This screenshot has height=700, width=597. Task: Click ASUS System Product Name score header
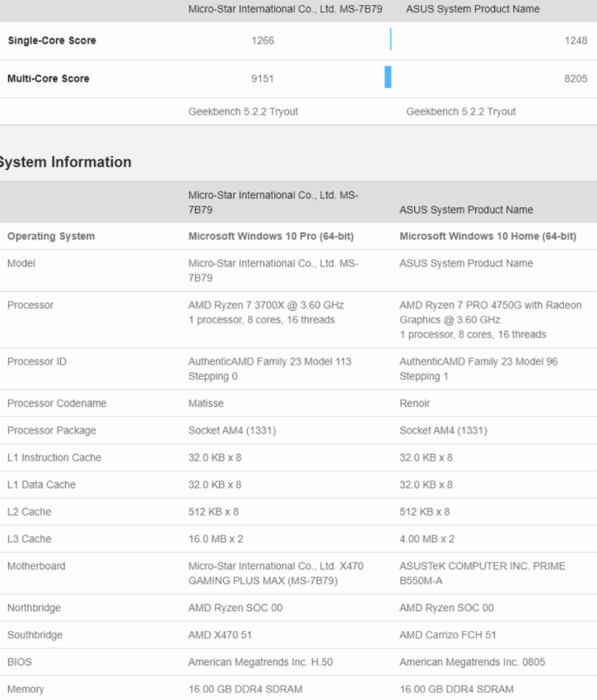(472, 9)
